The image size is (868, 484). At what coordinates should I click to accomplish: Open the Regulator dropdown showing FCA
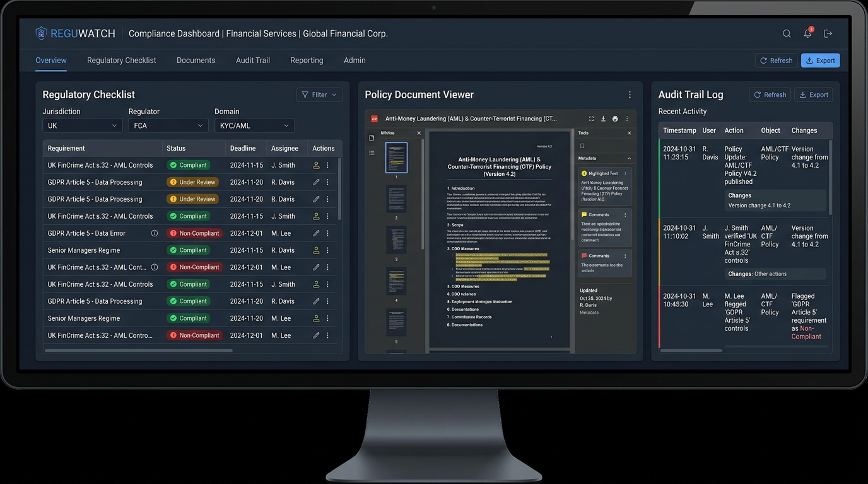(x=168, y=125)
